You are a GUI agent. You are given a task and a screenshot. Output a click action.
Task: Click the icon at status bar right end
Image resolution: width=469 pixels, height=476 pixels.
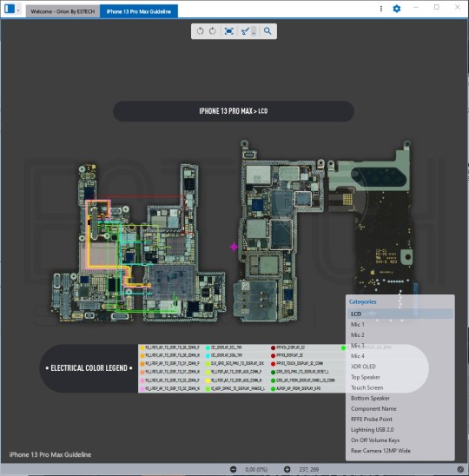coord(460,469)
